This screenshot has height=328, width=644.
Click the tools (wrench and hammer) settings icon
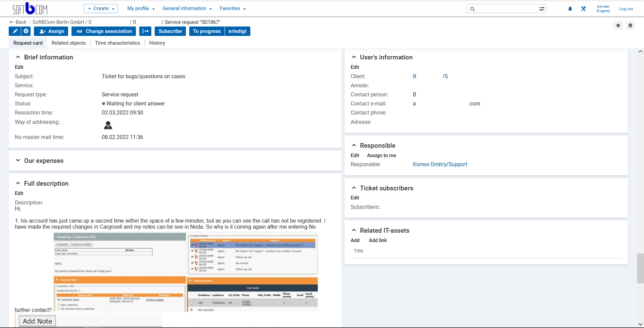[x=583, y=9]
